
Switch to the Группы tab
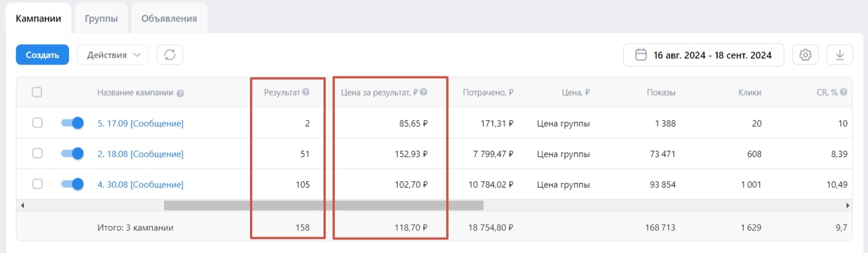(x=102, y=18)
